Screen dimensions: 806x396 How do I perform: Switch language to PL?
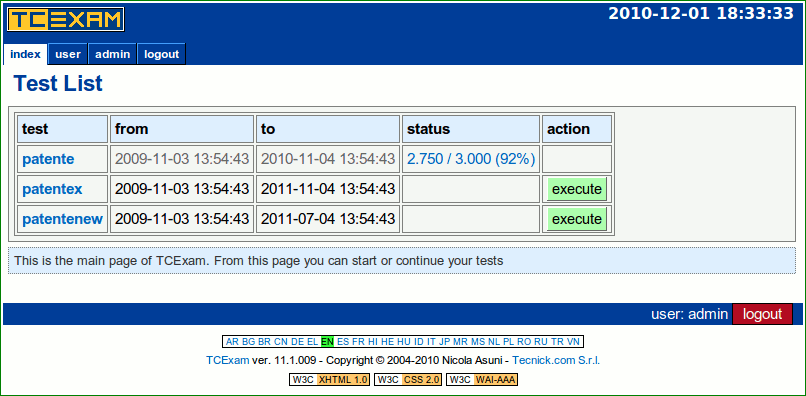508,341
